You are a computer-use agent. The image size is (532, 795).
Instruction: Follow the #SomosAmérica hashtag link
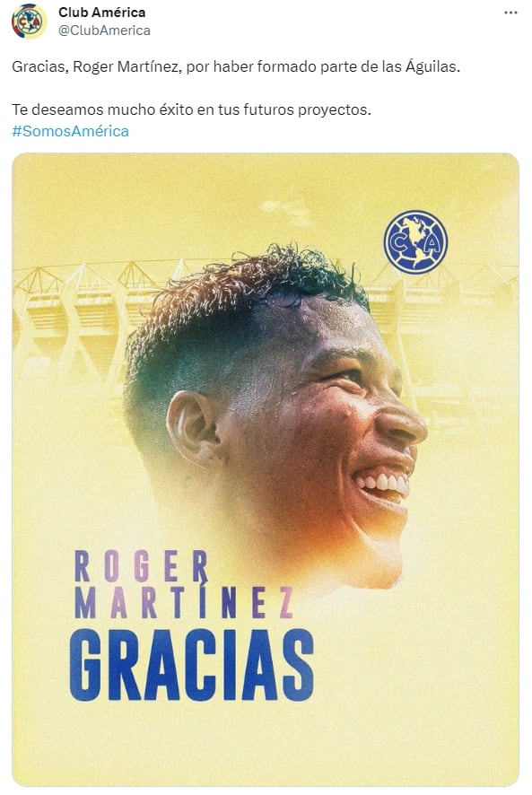[71, 131]
